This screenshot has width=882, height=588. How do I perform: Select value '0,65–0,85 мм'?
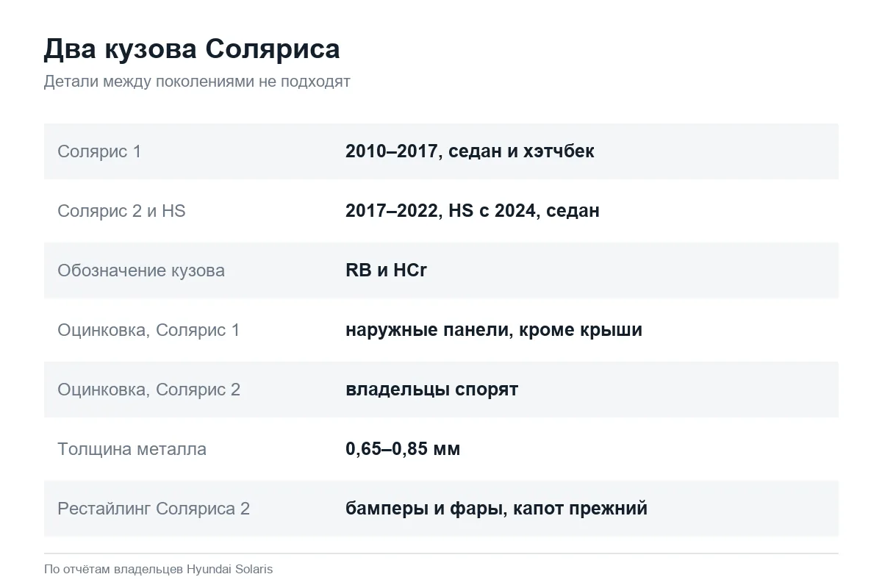403,449
